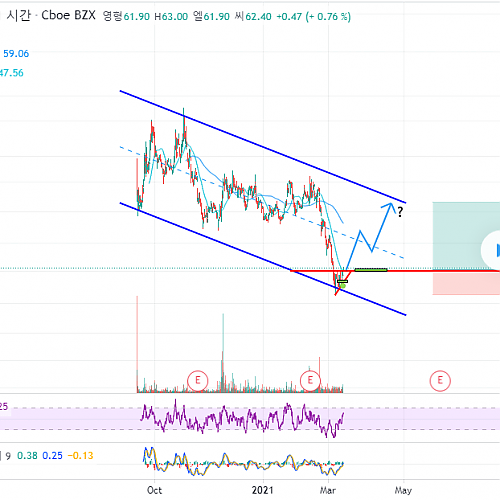Click the high price value H63.00
Image resolution: width=500 pixels, height=500 pixels.
(171, 17)
